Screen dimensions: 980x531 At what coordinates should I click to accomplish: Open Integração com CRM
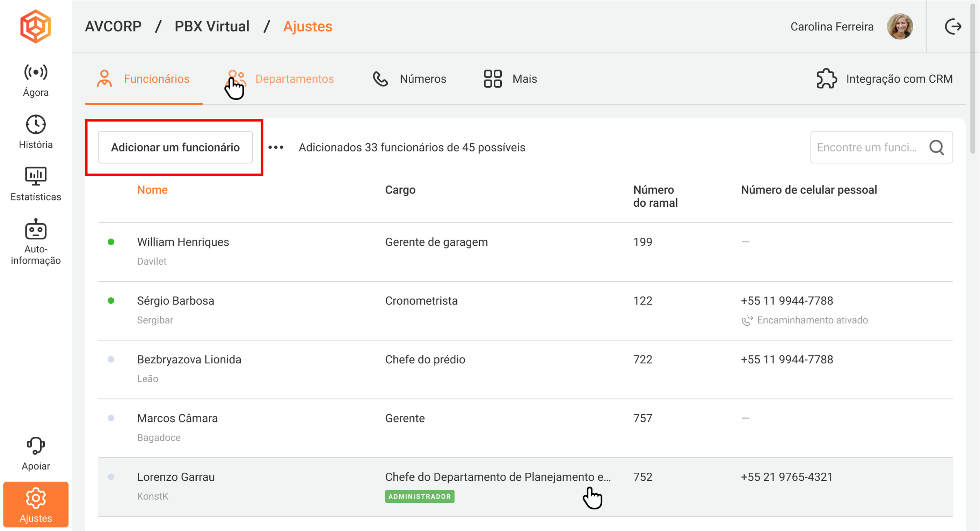tap(885, 79)
